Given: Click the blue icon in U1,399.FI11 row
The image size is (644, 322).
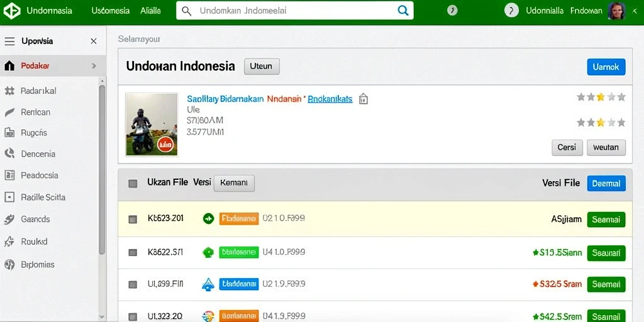Looking at the screenshot, I should coord(208,284).
